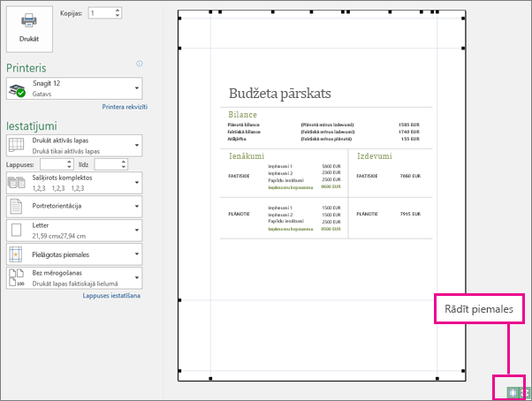
Task: Click the Drukāt printer button
Action: click(x=29, y=29)
